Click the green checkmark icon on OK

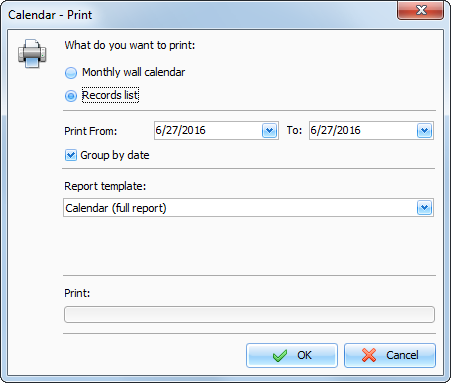280,355
